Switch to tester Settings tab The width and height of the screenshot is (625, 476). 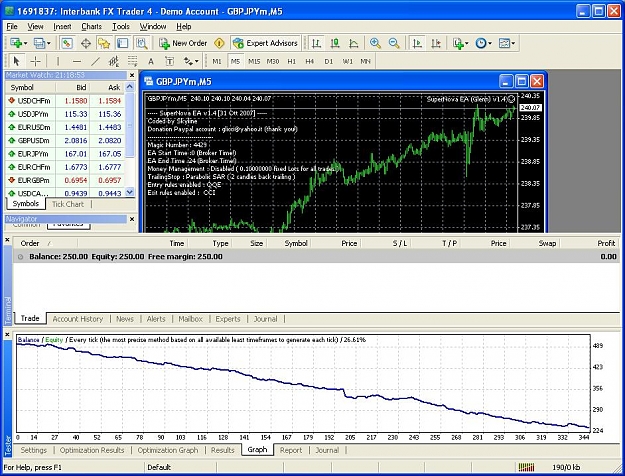(33, 450)
